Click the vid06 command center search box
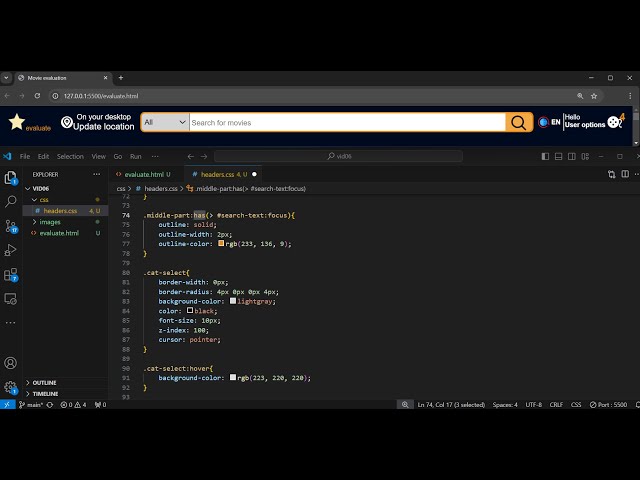This screenshot has height=480, width=640. click(x=338, y=156)
